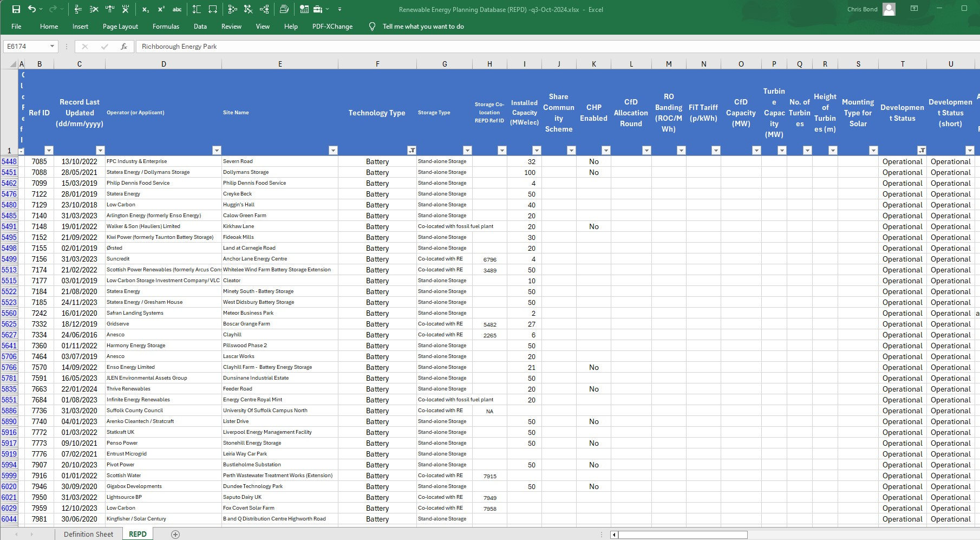Click the greyed-out Redo arrow icon

(x=53, y=9)
